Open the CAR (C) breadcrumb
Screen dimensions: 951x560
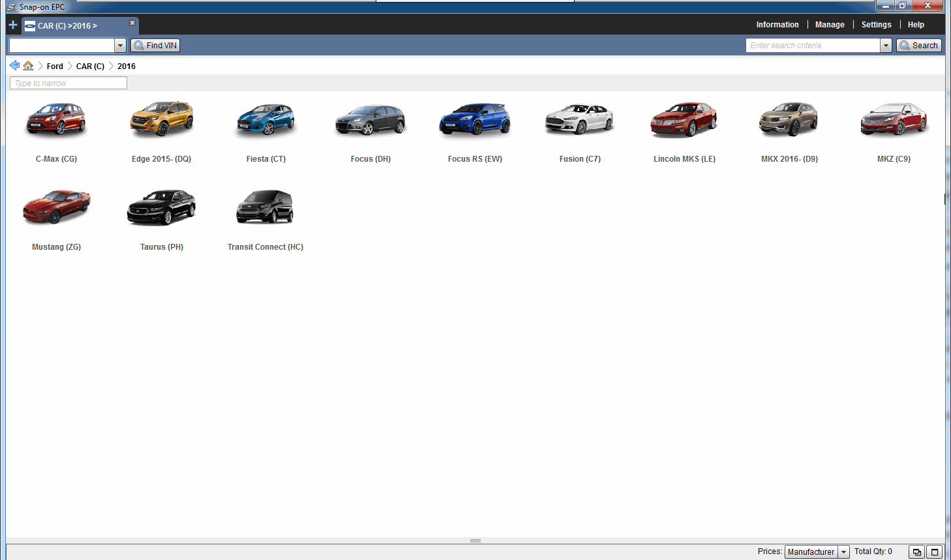(x=90, y=66)
